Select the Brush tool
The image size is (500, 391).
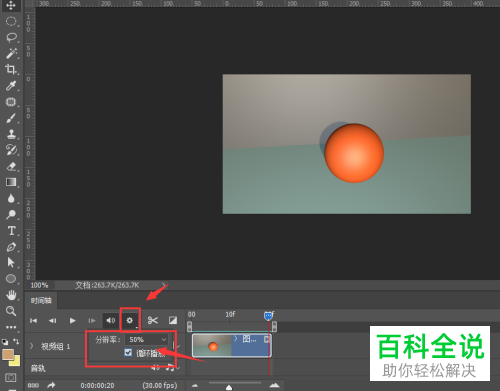11,118
